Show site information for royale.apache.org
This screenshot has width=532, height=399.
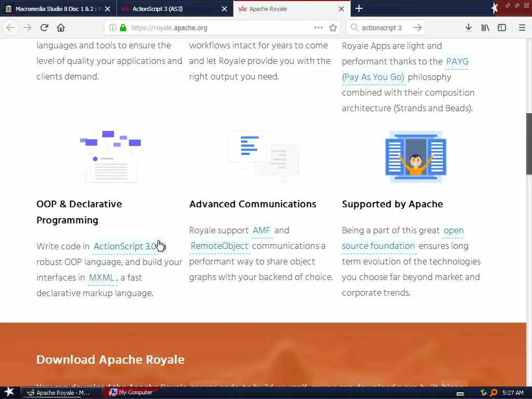pyautogui.click(x=113, y=28)
